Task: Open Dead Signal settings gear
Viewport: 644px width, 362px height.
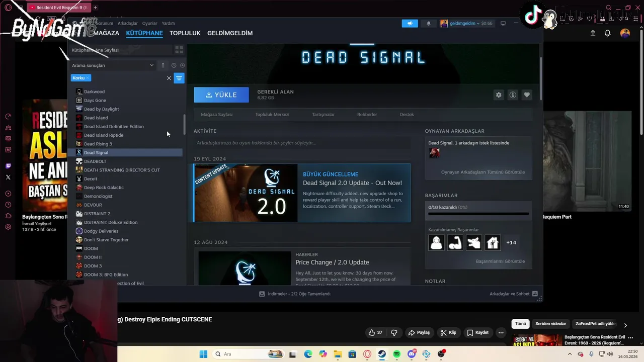Action: click(499, 95)
